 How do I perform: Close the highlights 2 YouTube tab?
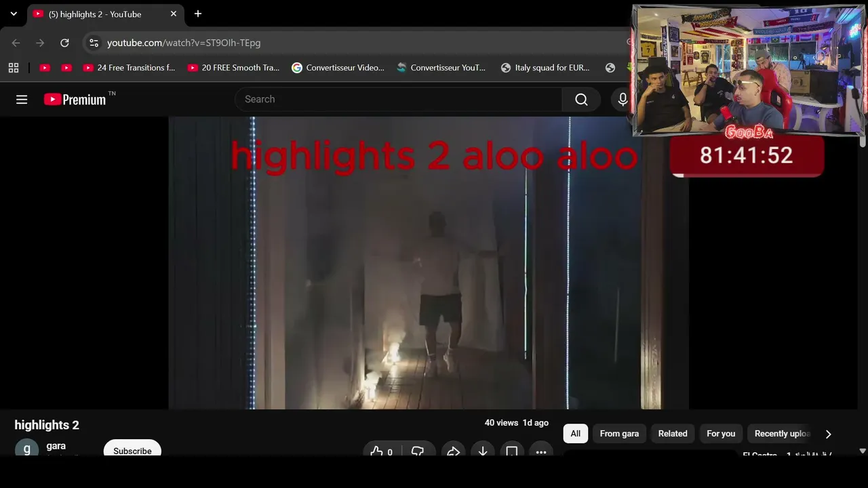coord(174,14)
